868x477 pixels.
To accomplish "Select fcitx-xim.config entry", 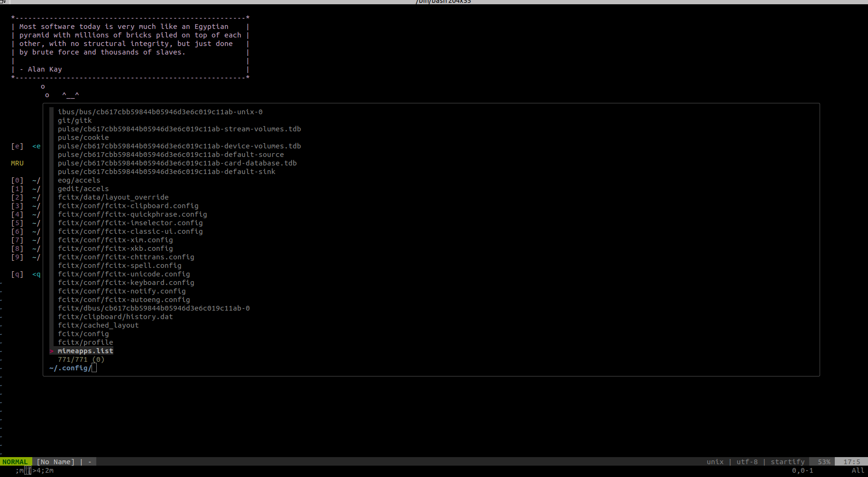I will (x=115, y=240).
